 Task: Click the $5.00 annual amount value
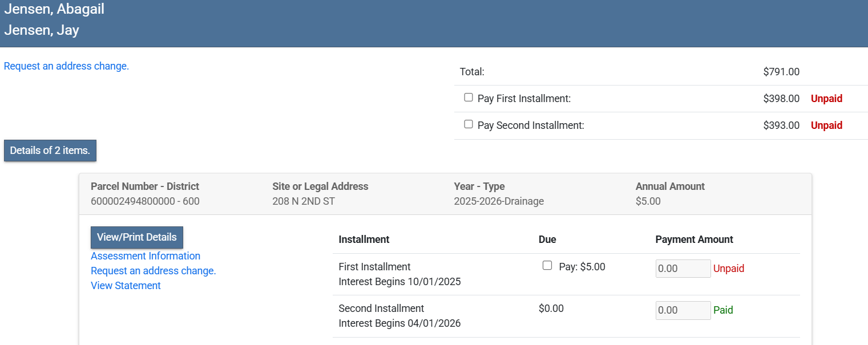(x=648, y=201)
